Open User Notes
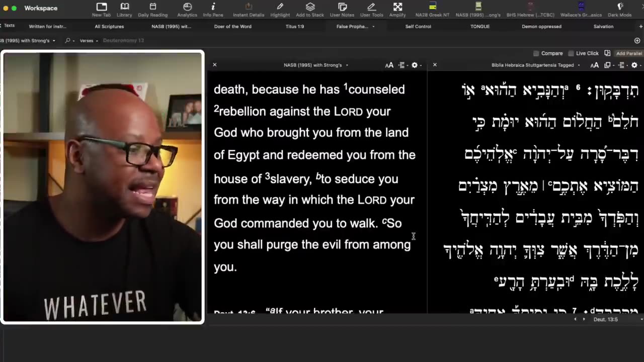The height and width of the screenshot is (362, 644). (x=342, y=9)
